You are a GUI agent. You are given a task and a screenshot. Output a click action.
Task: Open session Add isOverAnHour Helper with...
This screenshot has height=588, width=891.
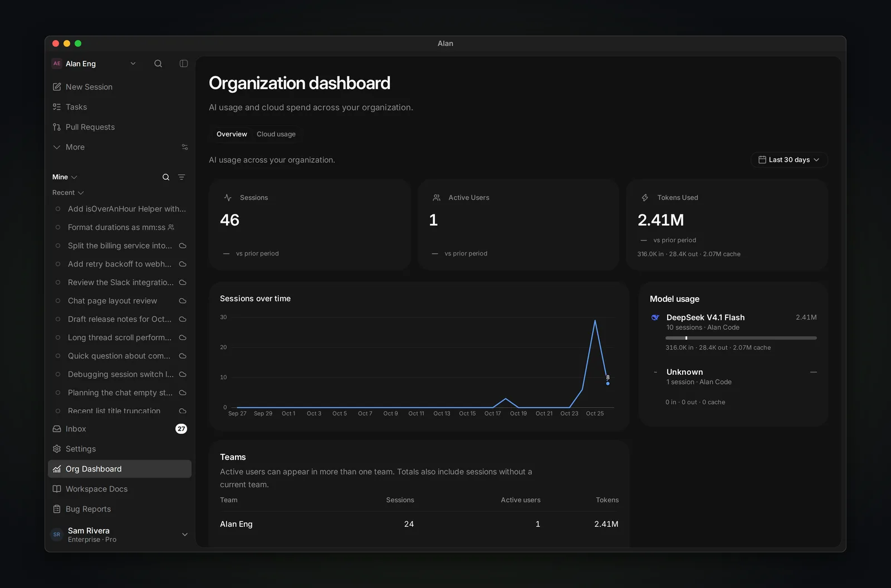click(x=120, y=209)
